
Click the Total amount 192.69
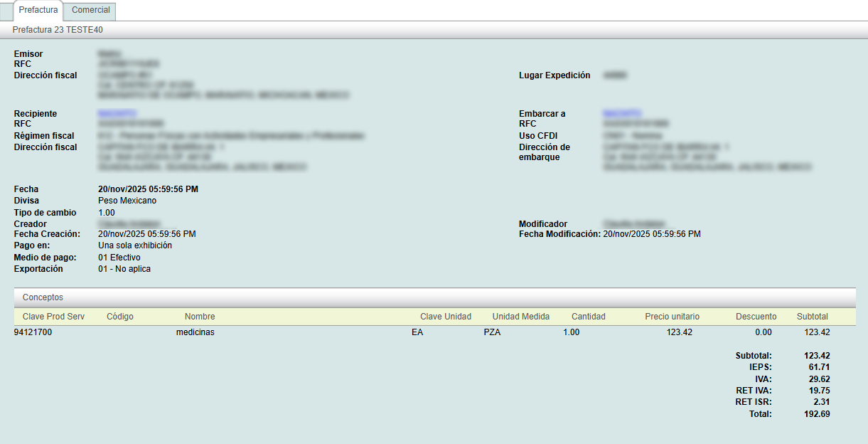click(817, 414)
